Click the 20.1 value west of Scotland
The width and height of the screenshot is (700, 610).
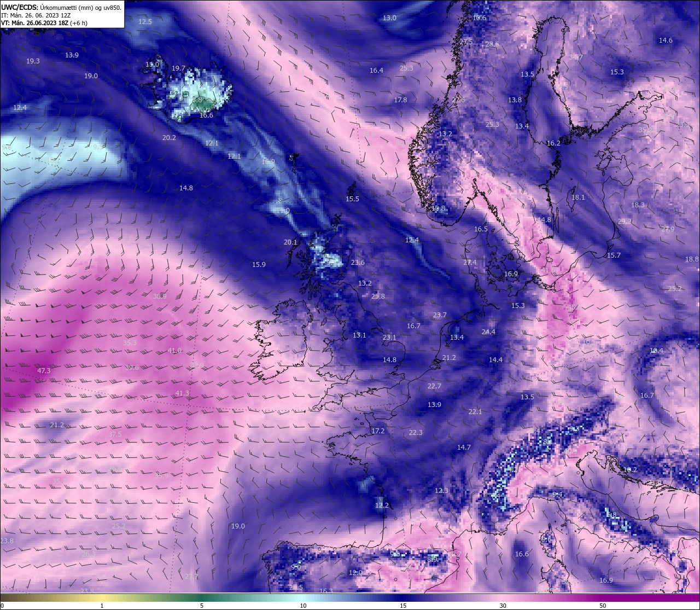(290, 242)
